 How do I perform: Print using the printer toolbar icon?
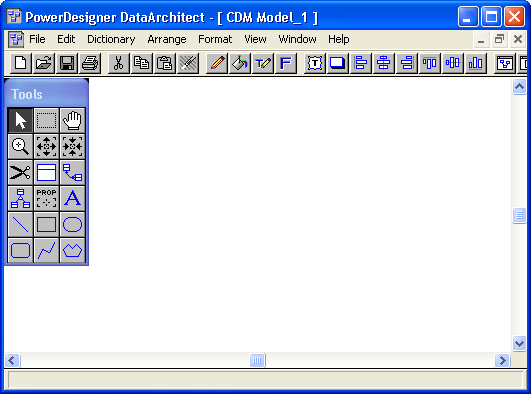90,63
